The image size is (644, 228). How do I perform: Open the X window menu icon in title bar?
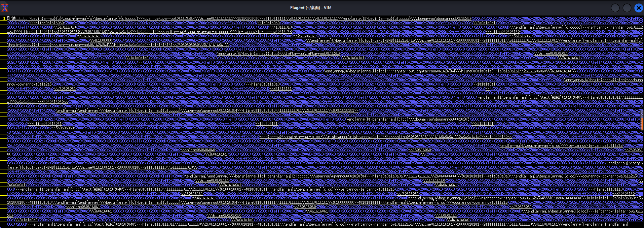[x=5, y=8]
